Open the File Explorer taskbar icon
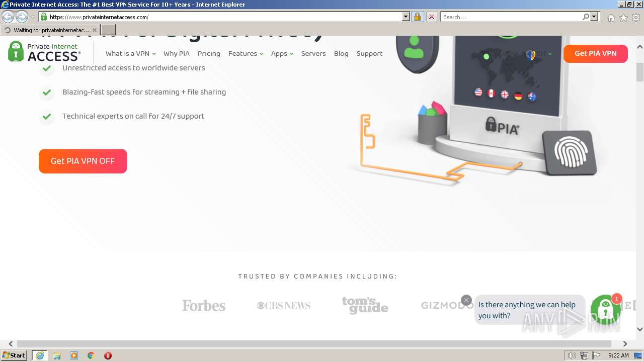The image size is (644, 362). pos(57,355)
